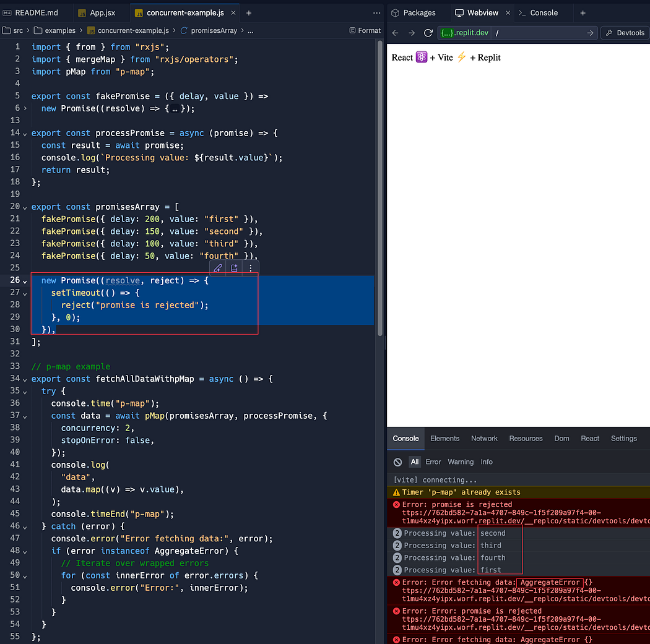Screen dimensions: 650x644
Task: Collapse promisesArray at line 20
Action: click(x=25, y=207)
